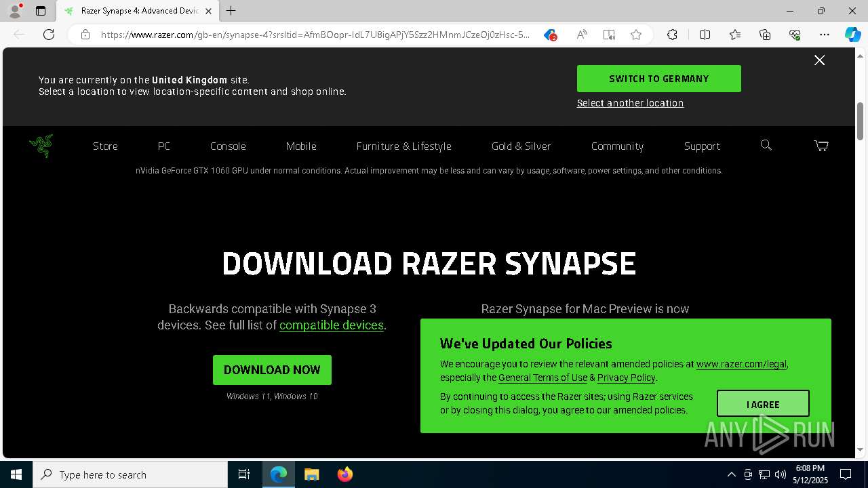Show hidden system tray icons
Screen dimensions: 868x488
click(x=731, y=474)
